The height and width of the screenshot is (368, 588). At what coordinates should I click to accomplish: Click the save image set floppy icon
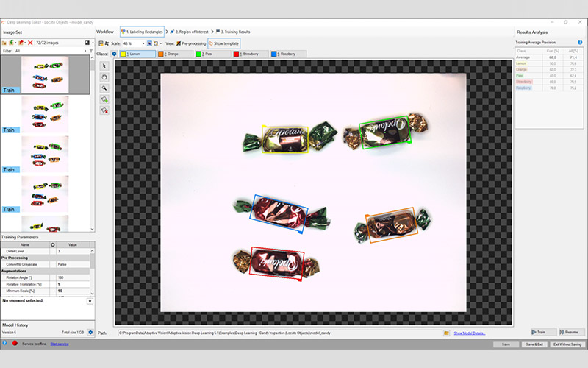pos(87,43)
